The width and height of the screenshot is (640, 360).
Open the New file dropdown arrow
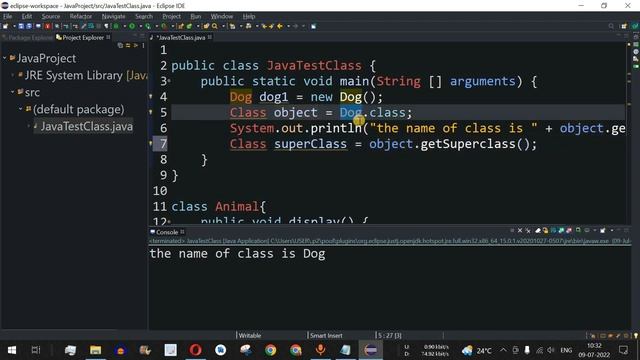14,26
